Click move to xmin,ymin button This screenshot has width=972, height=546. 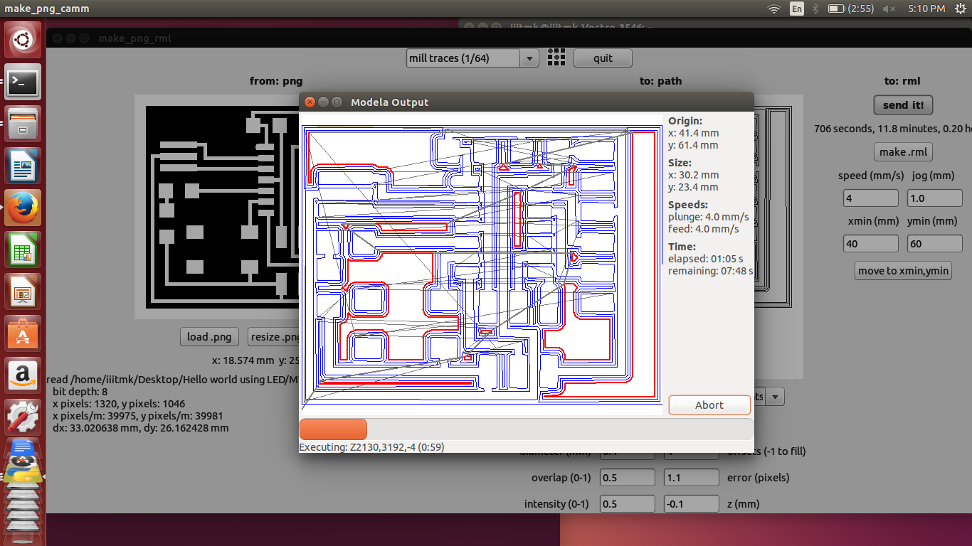tap(903, 271)
